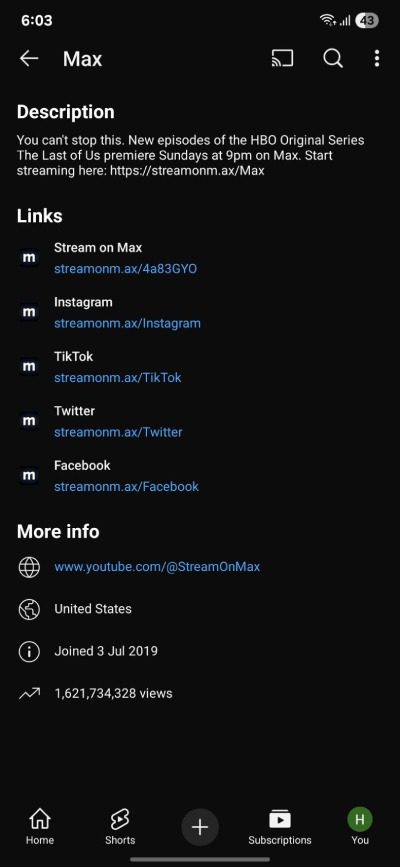
Task: Tap the www.youtube.com/@StreamOnMax channel URL
Action: [157, 567]
